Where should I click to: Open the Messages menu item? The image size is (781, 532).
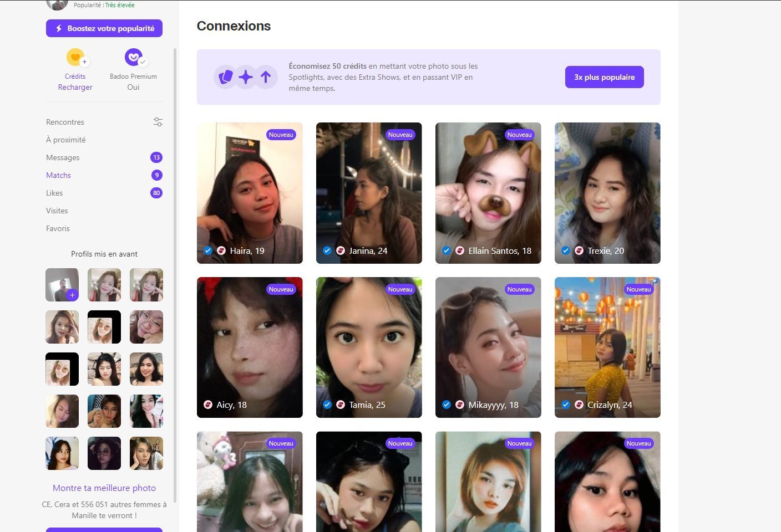(63, 157)
